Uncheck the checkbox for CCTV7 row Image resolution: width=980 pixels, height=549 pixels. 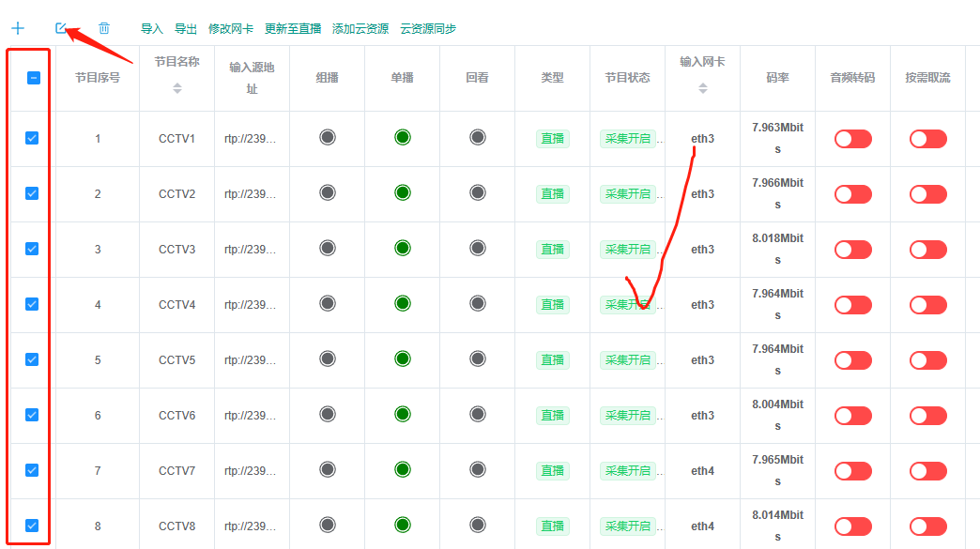[32, 470]
